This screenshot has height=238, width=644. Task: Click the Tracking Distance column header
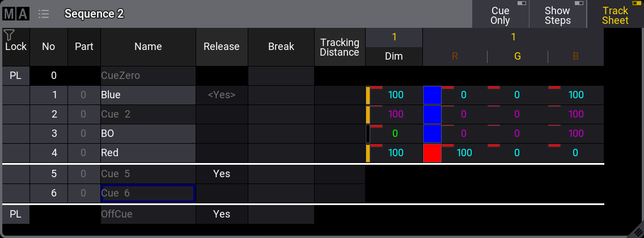tap(340, 47)
